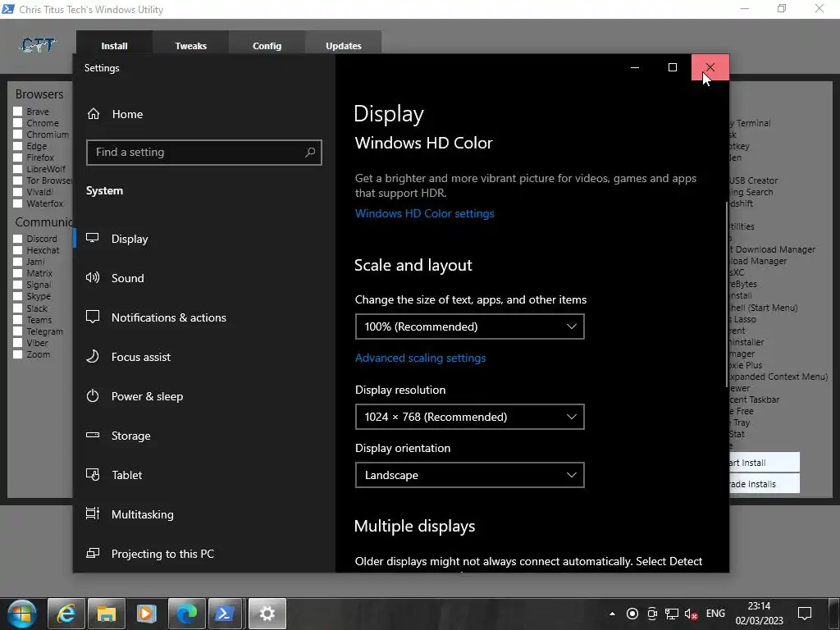Click the ENG language indicator
The width and height of the screenshot is (840, 630).
[715, 614]
